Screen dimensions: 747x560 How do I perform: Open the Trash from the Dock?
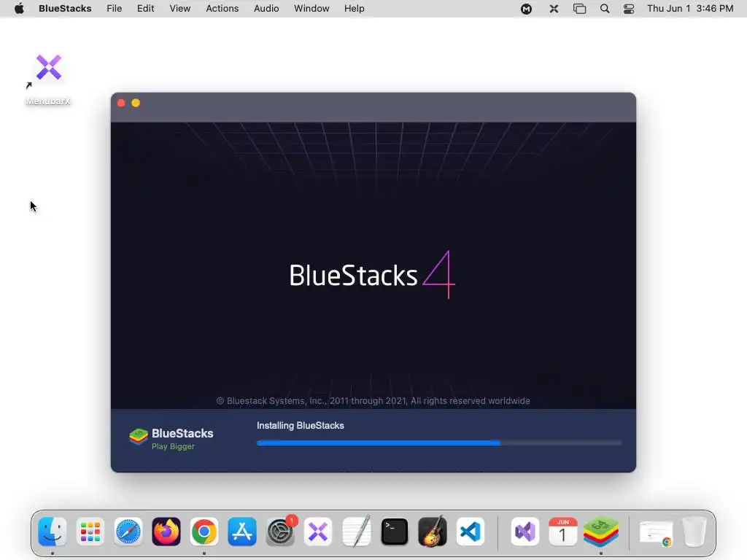(694, 532)
